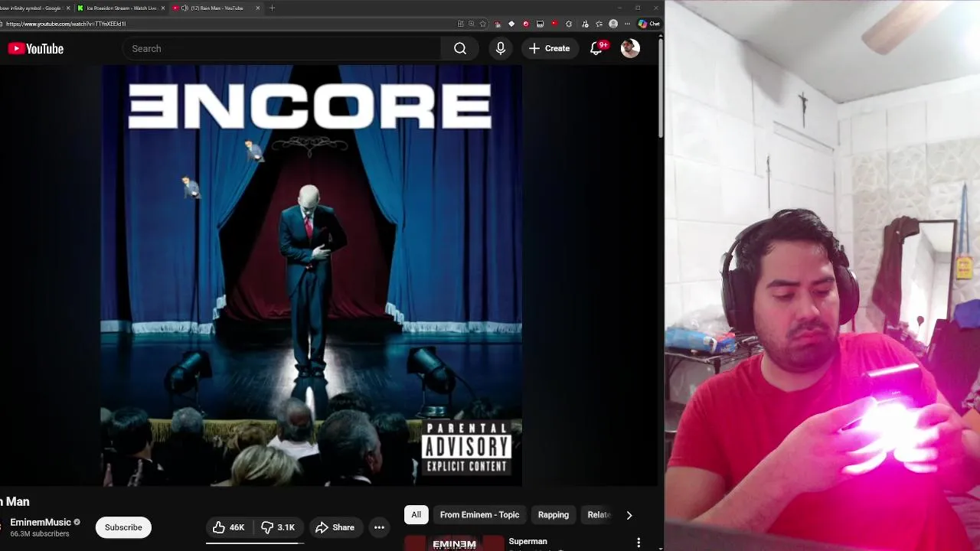Switch to Ice Poseidon Stream tab
This screenshot has width=980, height=551.
click(121, 8)
